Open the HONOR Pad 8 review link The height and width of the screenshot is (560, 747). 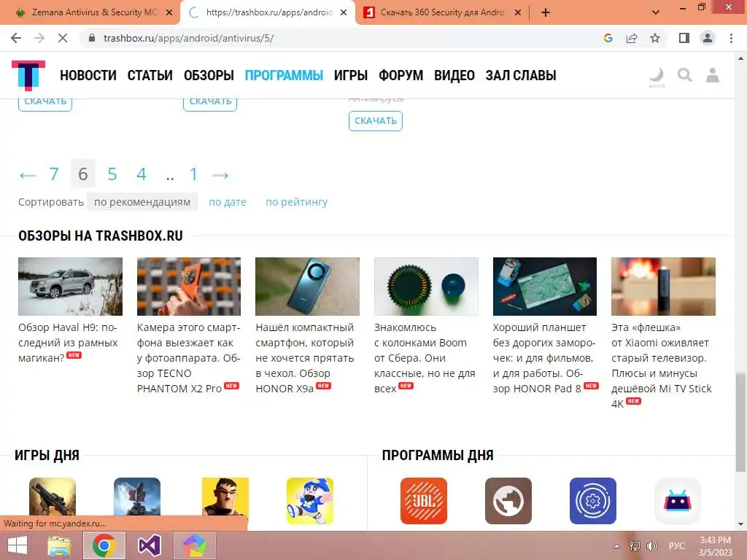[544, 358]
